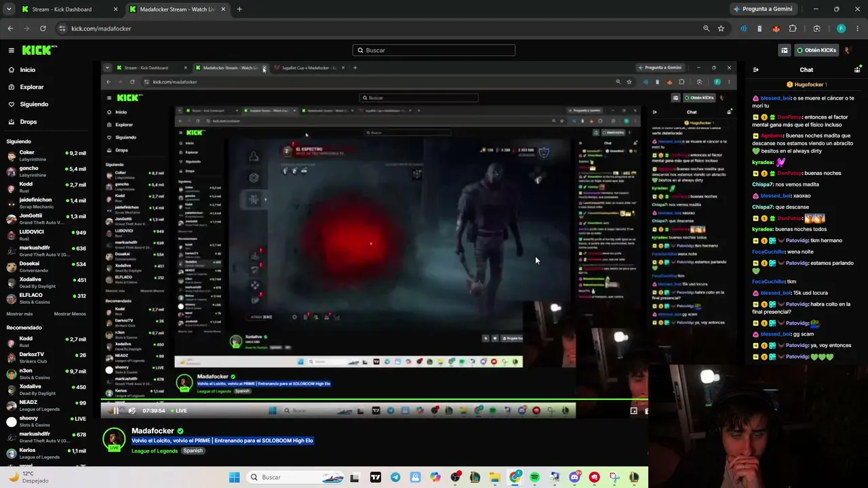Open LUDOVICI's channel in the sidebar

pyautogui.click(x=46, y=235)
